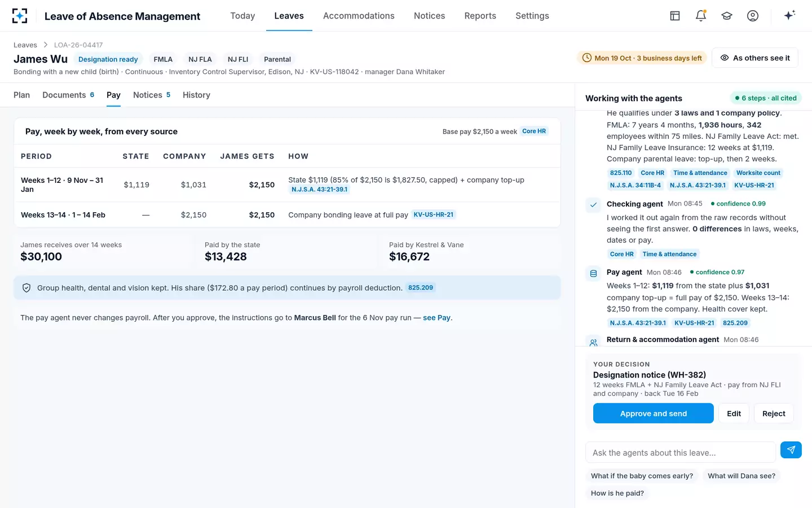Open N.J.S.A. 43:21-39.1 citation in Weeks 1–12 row
812x508 pixels.
(320, 190)
